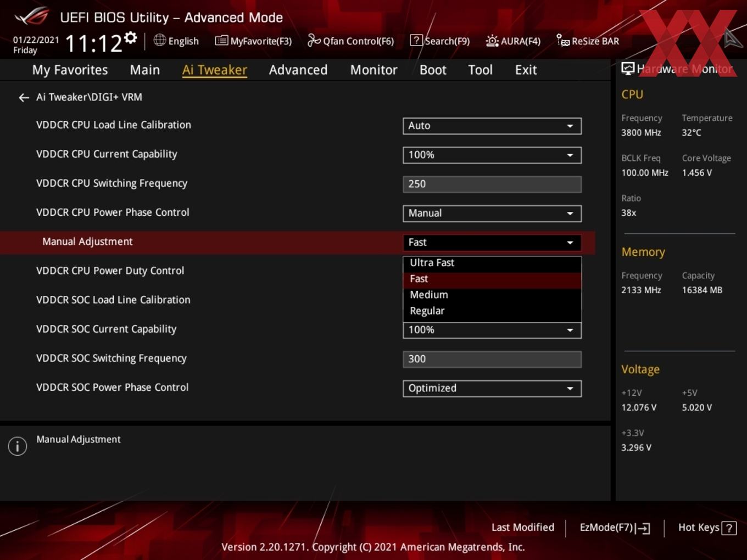Click the ROG logo
The width and height of the screenshot is (747, 560).
[x=32, y=16]
